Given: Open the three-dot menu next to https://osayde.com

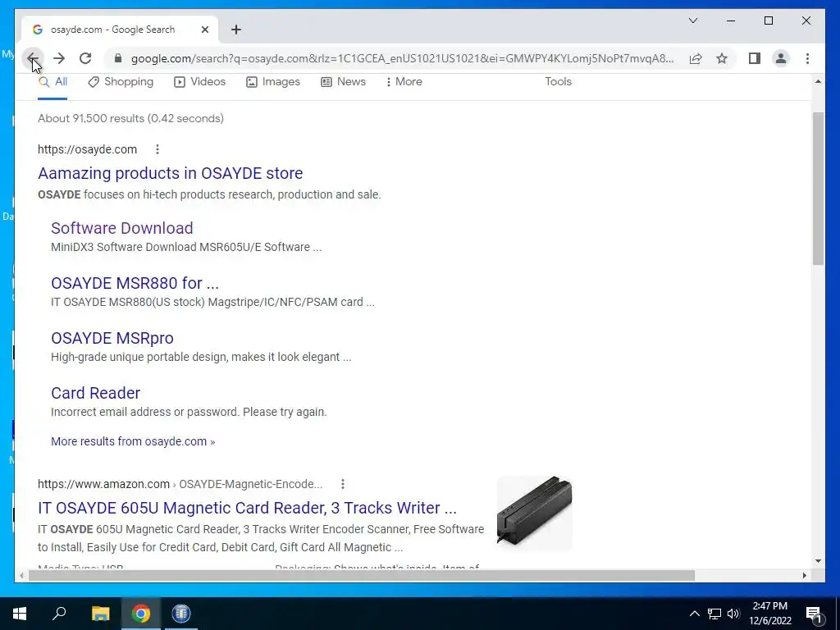Looking at the screenshot, I should (x=157, y=149).
